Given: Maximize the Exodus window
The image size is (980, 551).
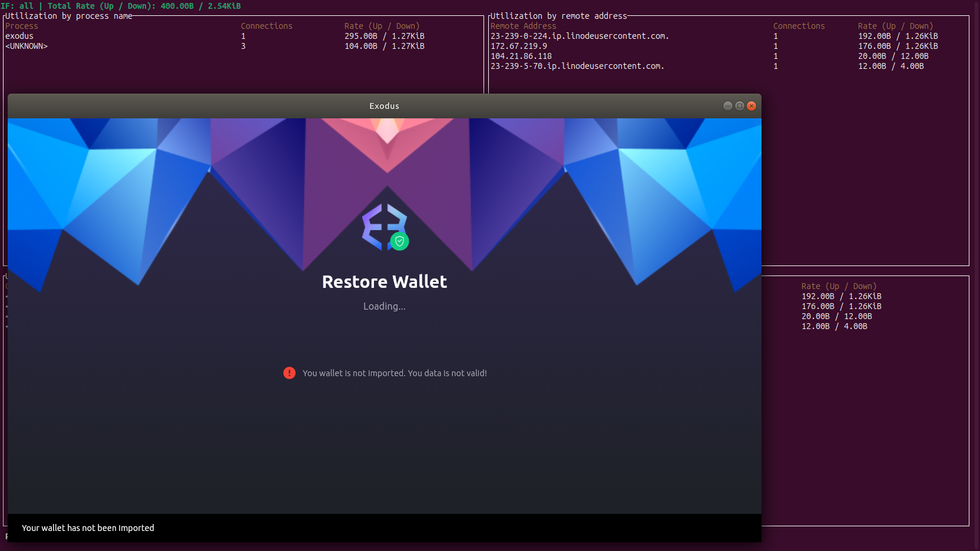Looking at the screenshot, I should (740, 106).
